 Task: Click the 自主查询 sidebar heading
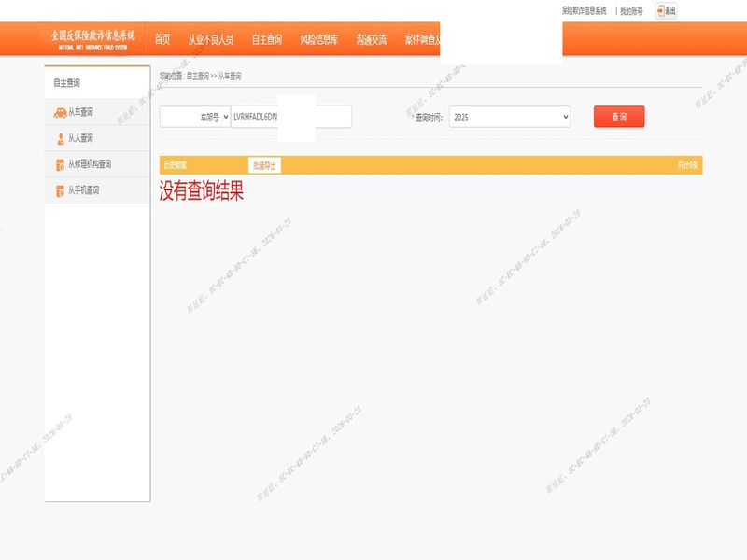coord(66,83)
